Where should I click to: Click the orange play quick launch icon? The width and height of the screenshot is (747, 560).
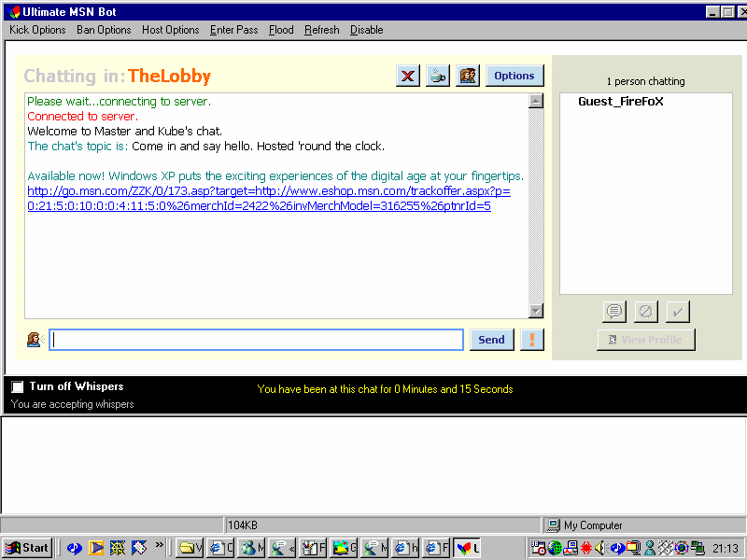coord(96,548)
